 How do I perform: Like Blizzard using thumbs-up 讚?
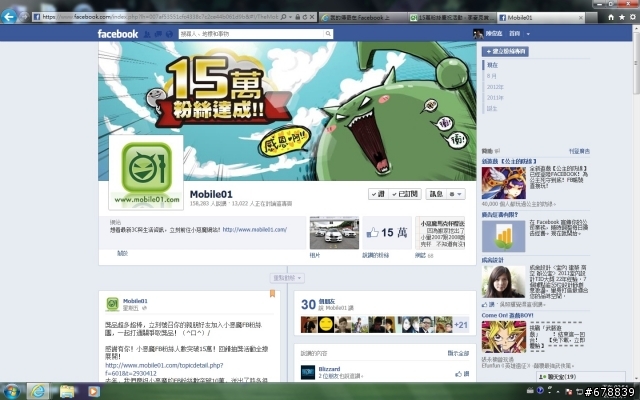point(462,374)
